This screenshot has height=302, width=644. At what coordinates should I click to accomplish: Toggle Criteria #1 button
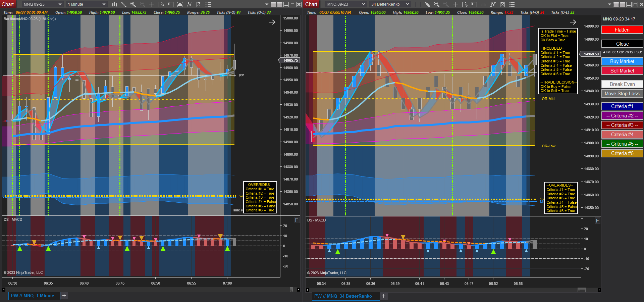pos(622,106)
